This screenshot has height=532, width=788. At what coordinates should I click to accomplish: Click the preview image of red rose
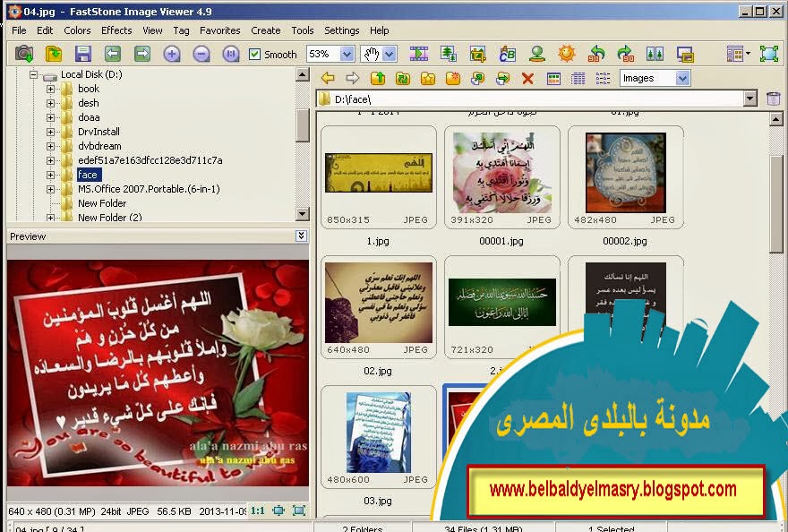pos(158,373)
